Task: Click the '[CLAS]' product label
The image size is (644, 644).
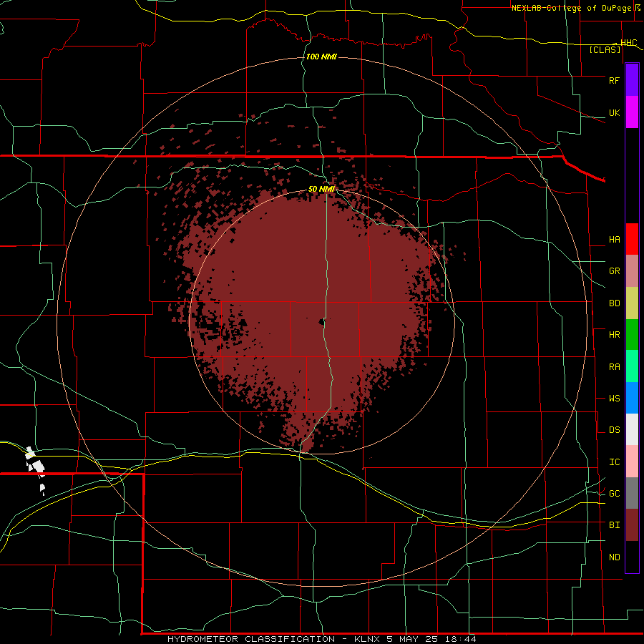Action: pos(605,49)
